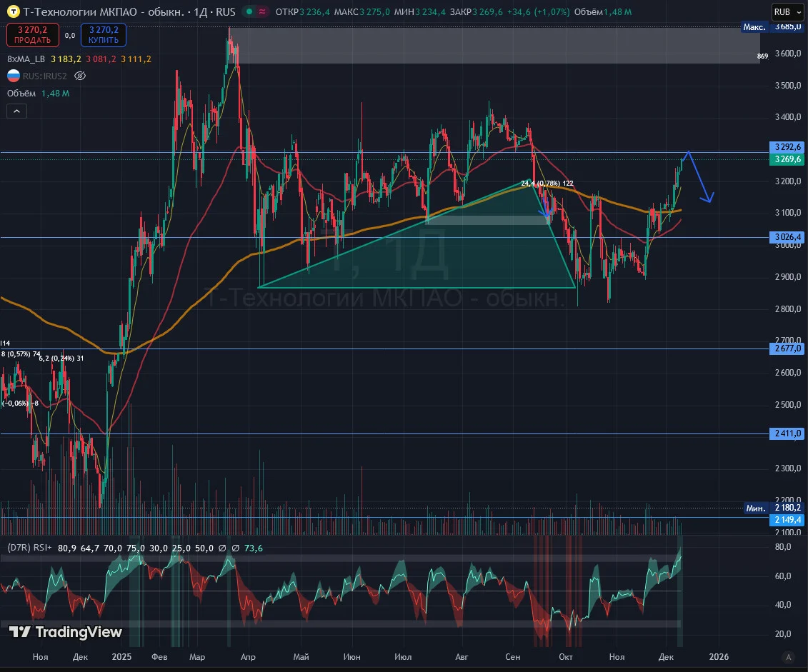Image resolution: width=808 pixels, height=672 pixels.
Task: Click the Авг label on time axis
Action: 462,656
